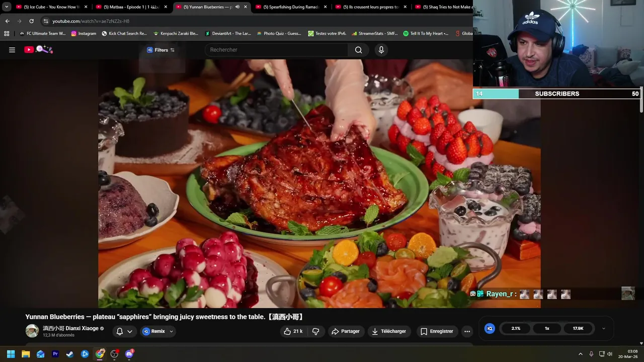
Task: Go back with the browser arrow
Action: [x=7, y=21]
